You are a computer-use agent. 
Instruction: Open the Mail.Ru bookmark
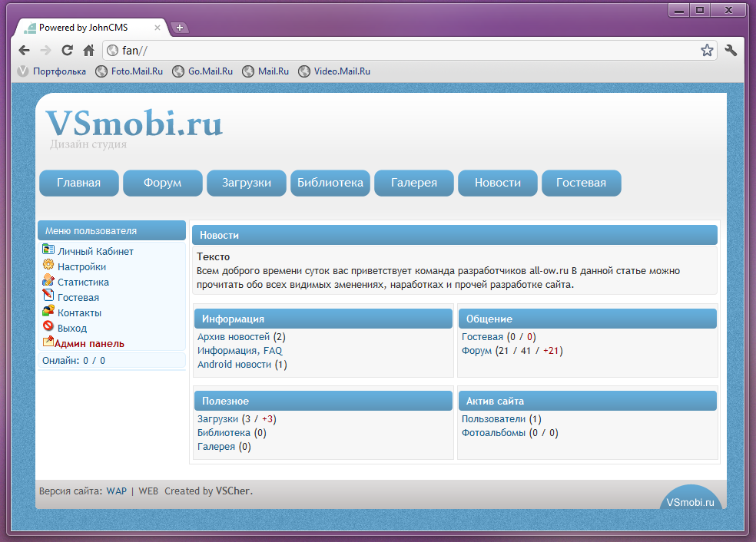point(266,71)
